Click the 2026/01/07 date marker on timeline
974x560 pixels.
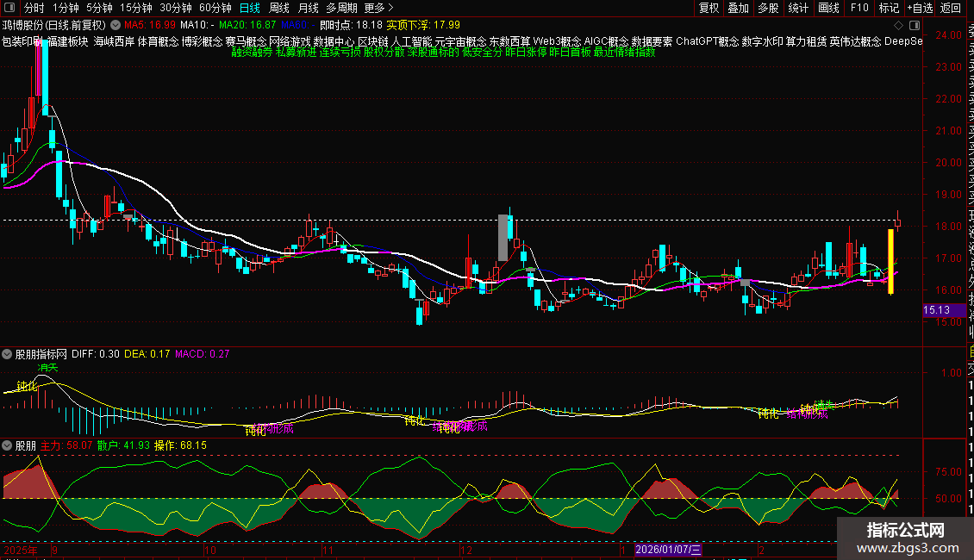pos(669,549)
